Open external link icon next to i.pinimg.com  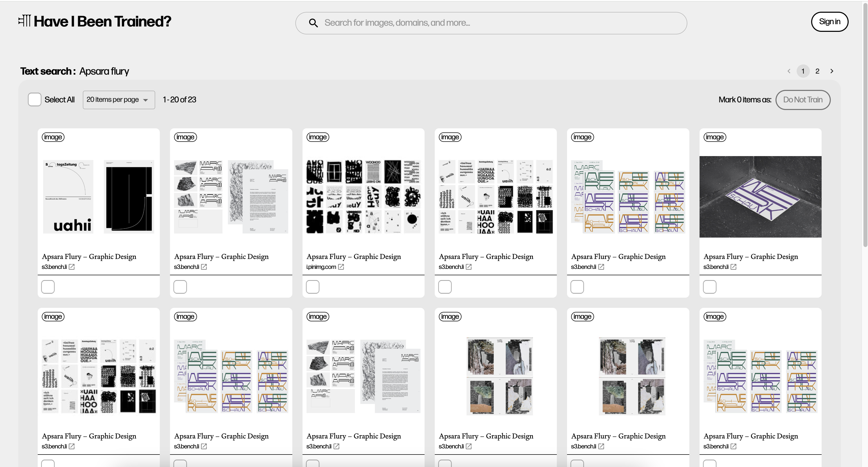pyautogui.click(x=341, y=267)
